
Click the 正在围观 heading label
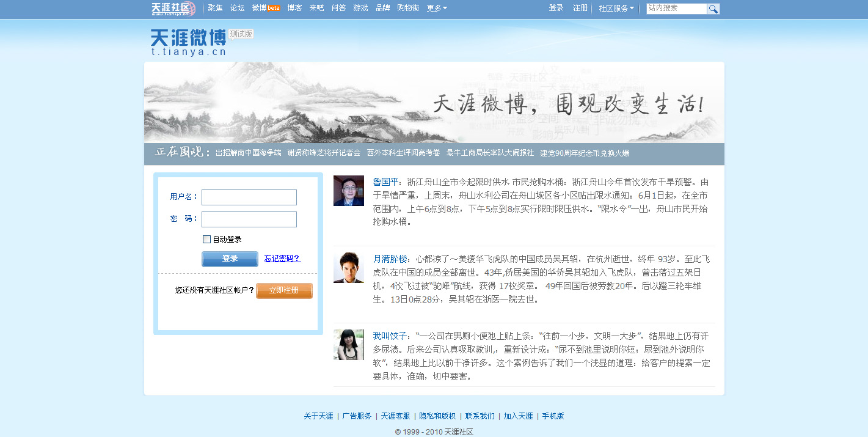click(182, 152)
